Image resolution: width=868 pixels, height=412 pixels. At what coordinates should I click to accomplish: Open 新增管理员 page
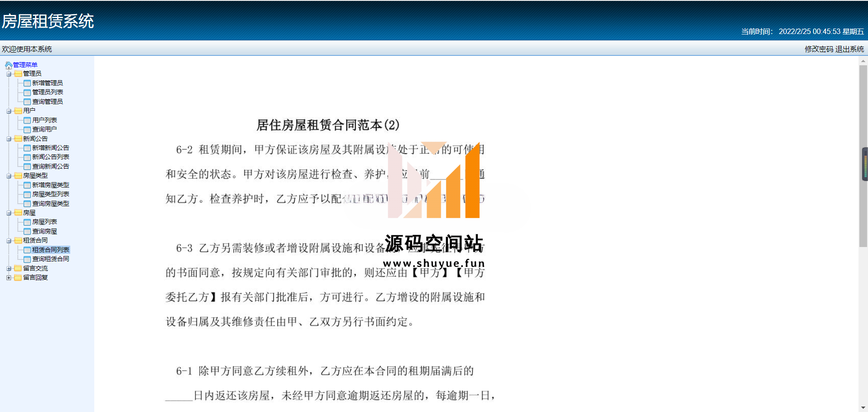48,83
